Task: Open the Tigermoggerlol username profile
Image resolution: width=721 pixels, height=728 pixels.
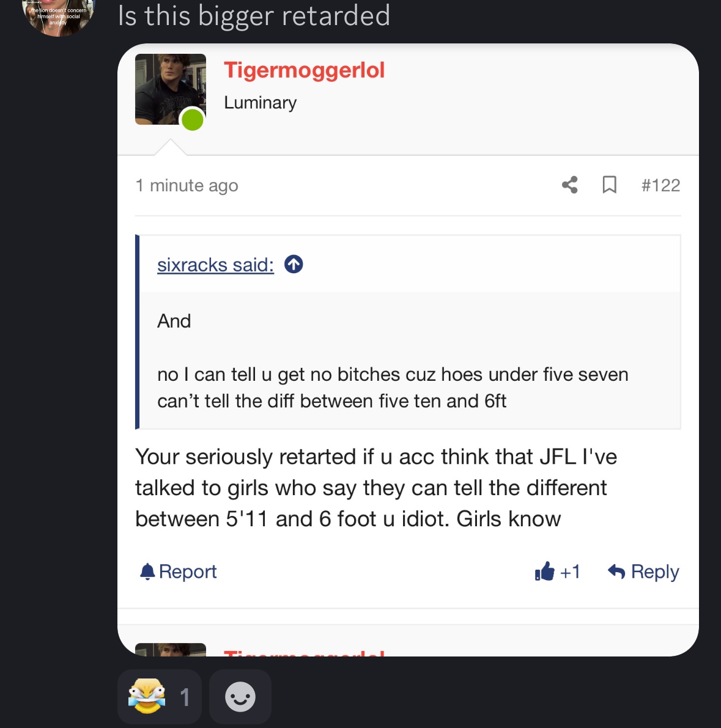Action: pos(305,70)
